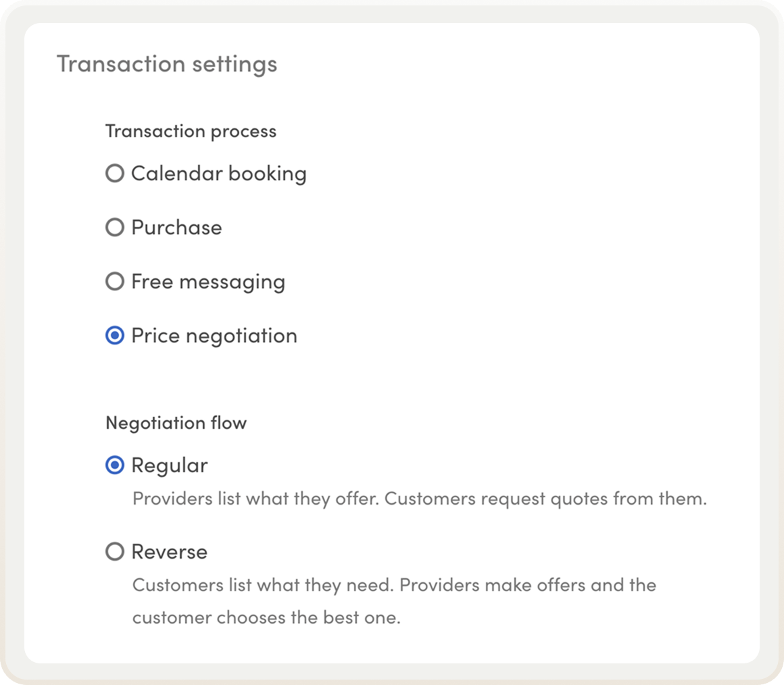
Task: Select the Purchase transaction process
Action: coord(115,228)
